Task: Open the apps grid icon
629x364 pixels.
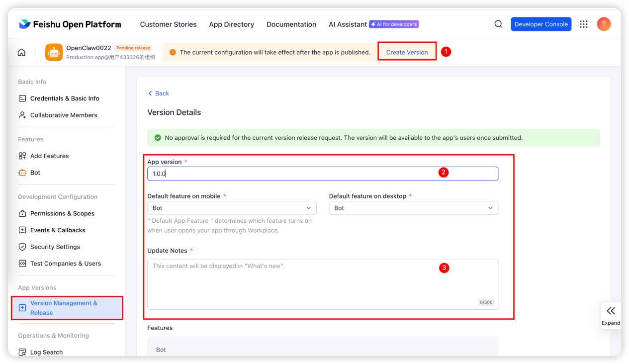Action: point(584,24)
